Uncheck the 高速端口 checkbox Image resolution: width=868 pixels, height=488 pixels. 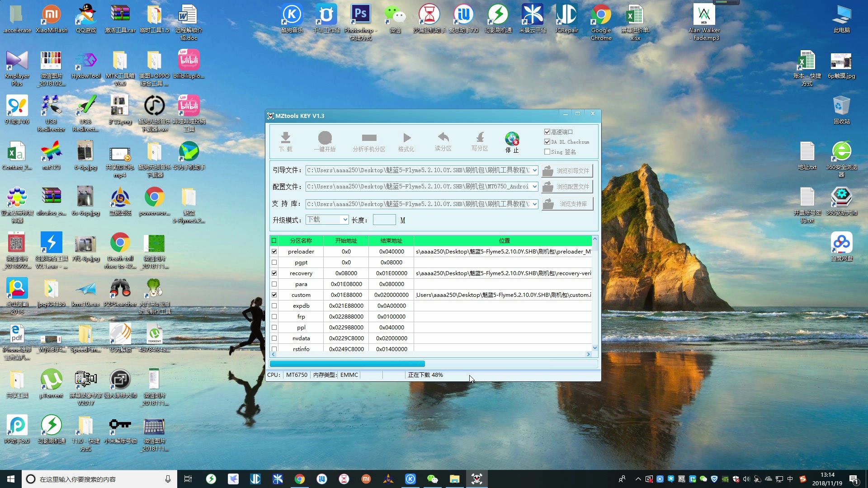[x=547, y=132]
